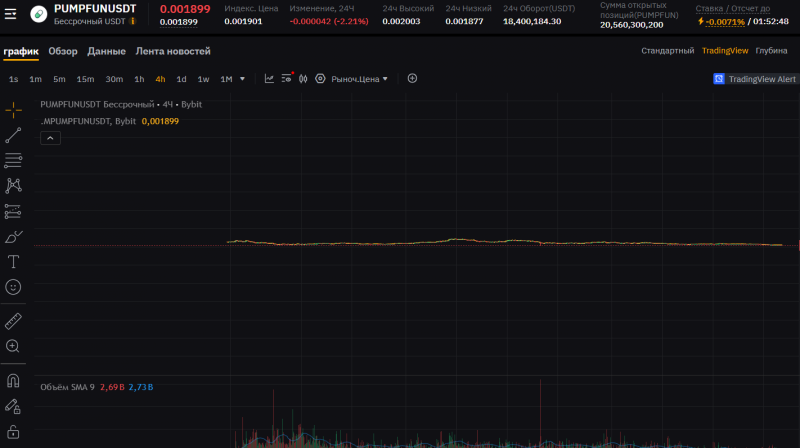Select the TradingView chart mode
This screenshot has height=448, width=800.
coord(725,51)
